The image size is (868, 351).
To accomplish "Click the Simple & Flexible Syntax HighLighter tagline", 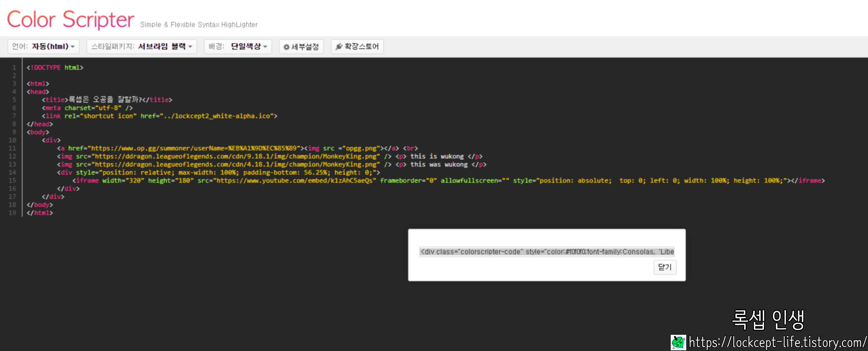I will coord(198,25).
